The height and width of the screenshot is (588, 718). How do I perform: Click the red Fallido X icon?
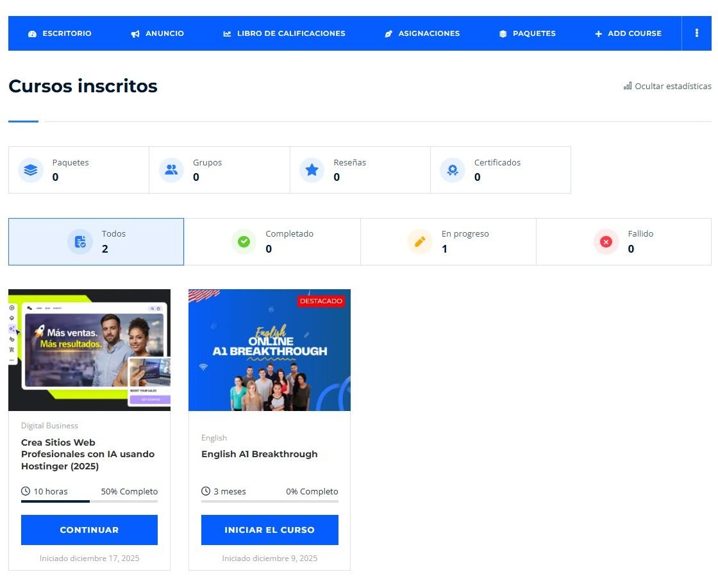coord(606,242)
